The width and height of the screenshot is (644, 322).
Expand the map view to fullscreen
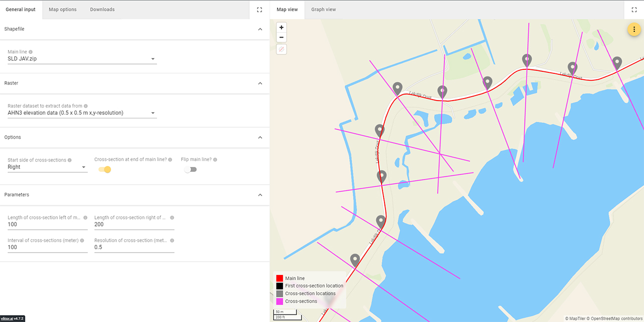(634, 9)
